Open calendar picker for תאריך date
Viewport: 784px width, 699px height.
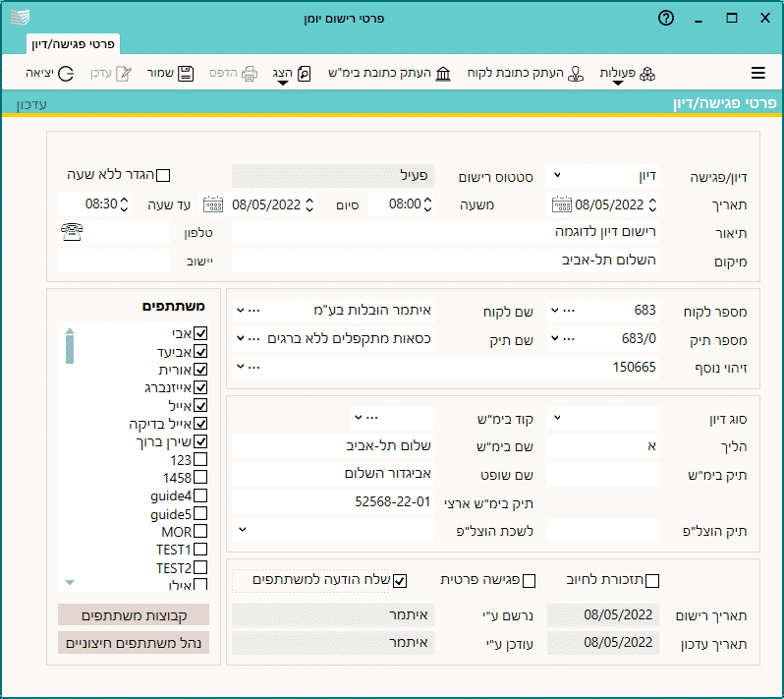562,204
